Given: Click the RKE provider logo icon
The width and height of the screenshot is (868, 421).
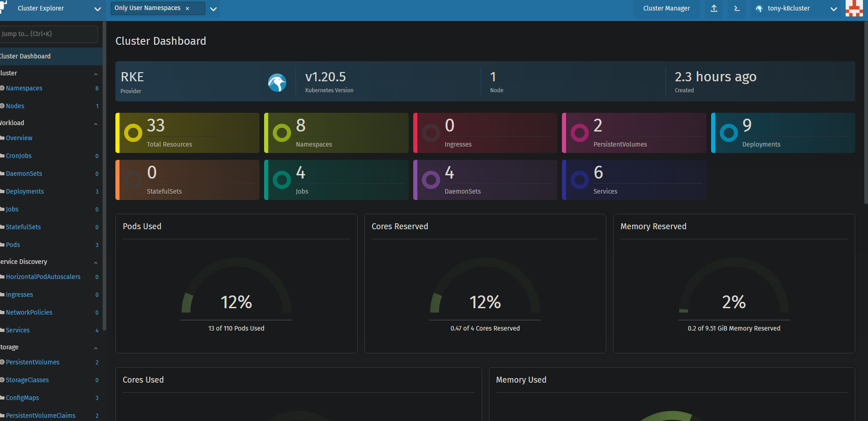Looking at the screenshot, I should point(277,83).
